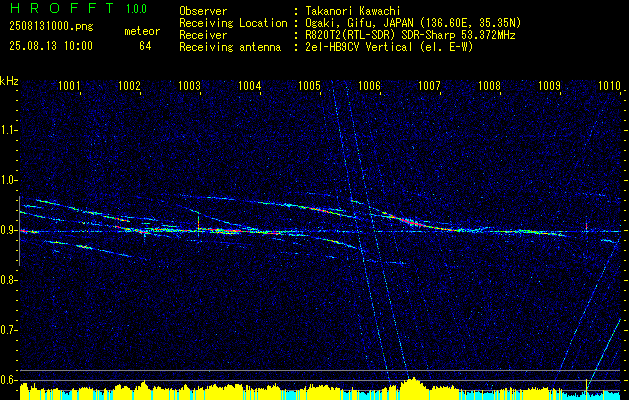
Task: Click the Receiving antenna field label
Action: 230,47
